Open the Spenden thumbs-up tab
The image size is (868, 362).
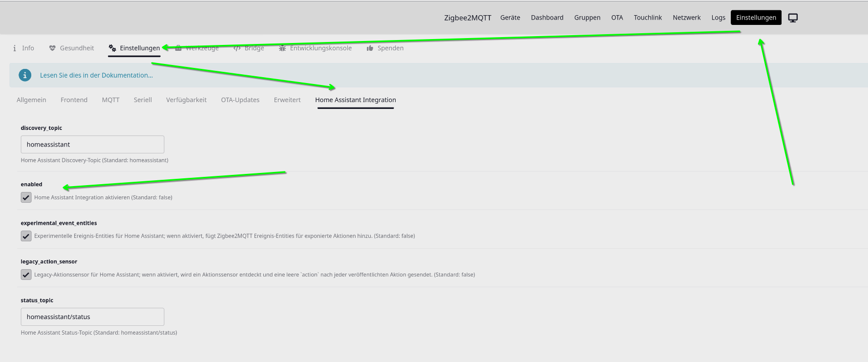[385, 48]
